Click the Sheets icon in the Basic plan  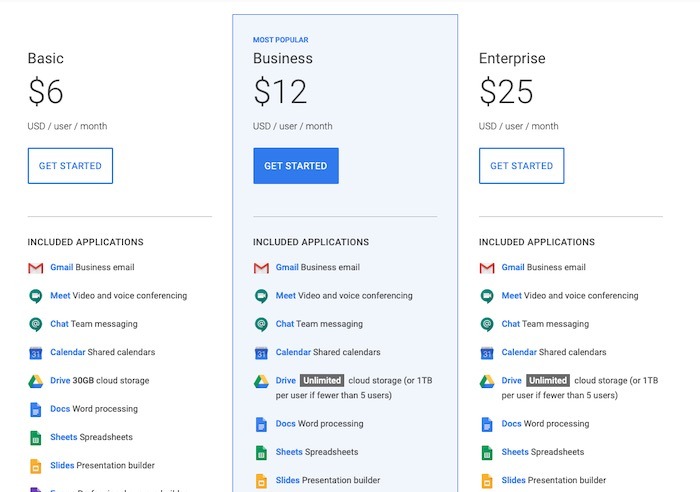(x=35, y=438)
